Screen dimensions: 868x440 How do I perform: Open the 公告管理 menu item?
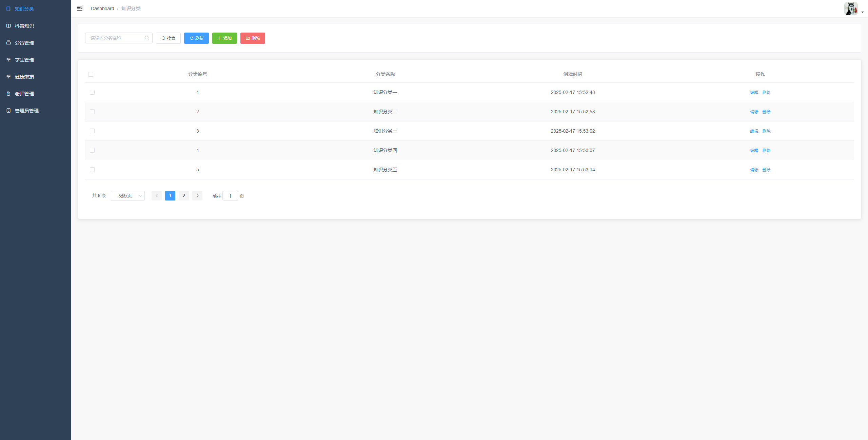point(36,43)
